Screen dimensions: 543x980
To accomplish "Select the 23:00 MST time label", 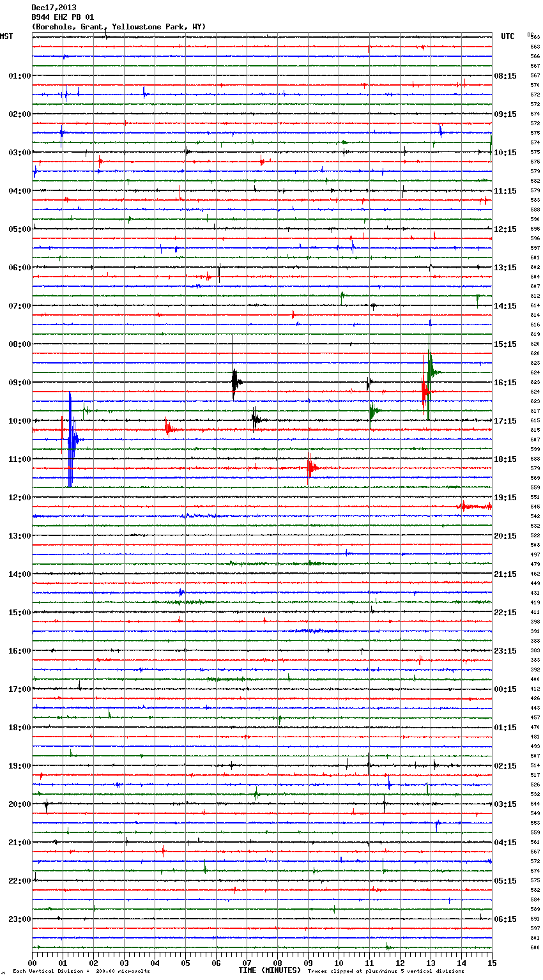I will coord(20,919).
